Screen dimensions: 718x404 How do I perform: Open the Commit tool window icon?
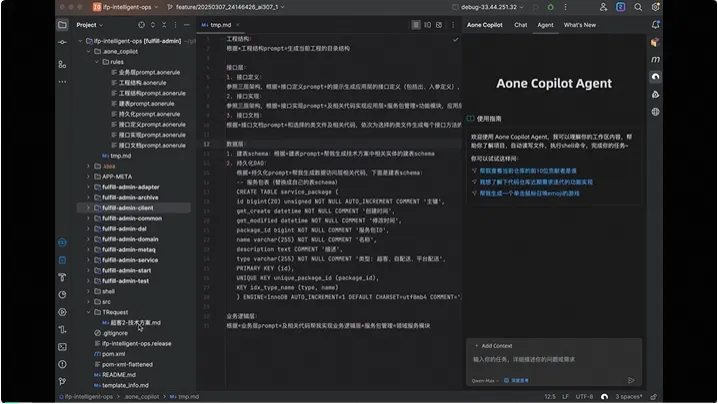pos(62,42)
